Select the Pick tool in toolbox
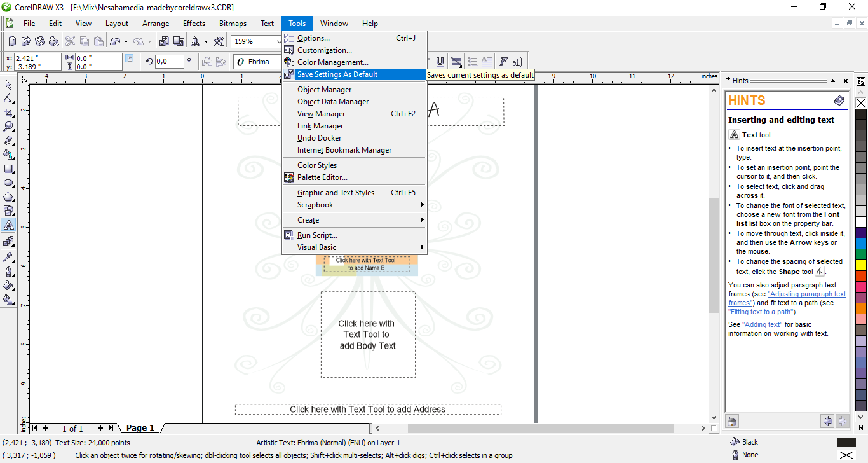 [9, 85]
